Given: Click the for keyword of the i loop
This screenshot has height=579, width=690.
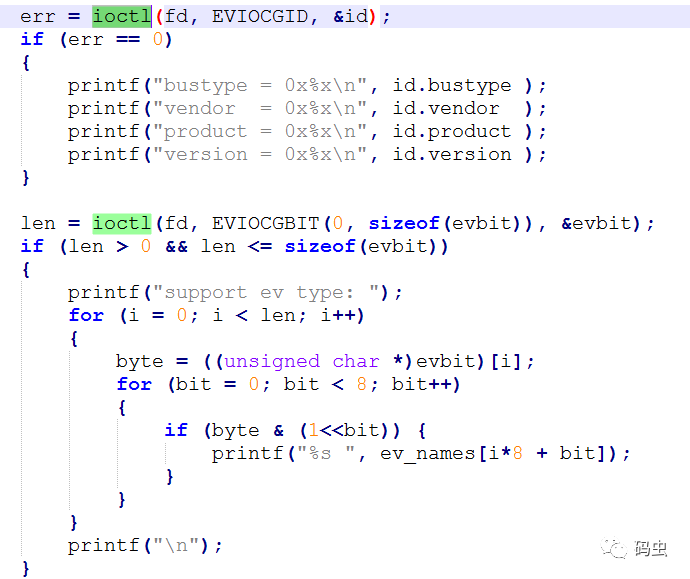Looking at the screenshot, I should point(86,315).
